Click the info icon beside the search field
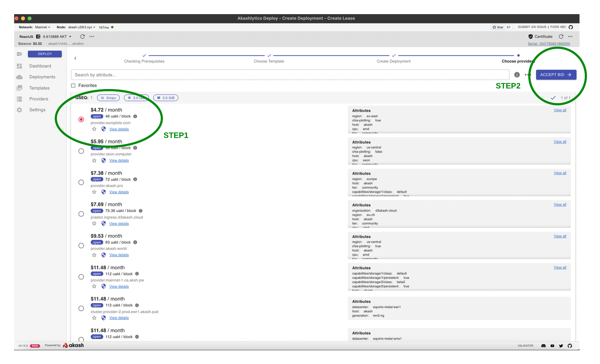Viewport: 600px width, 364px height. (517, 75)
